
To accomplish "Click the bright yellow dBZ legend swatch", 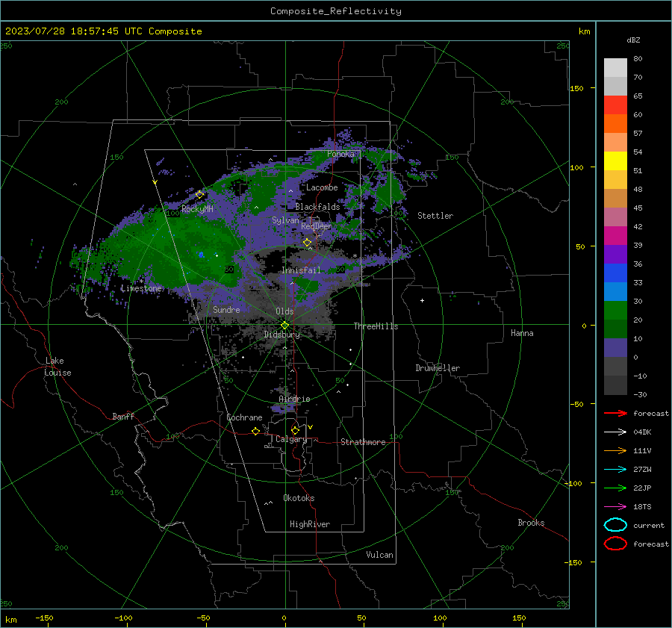I will [x=615, y=161].
